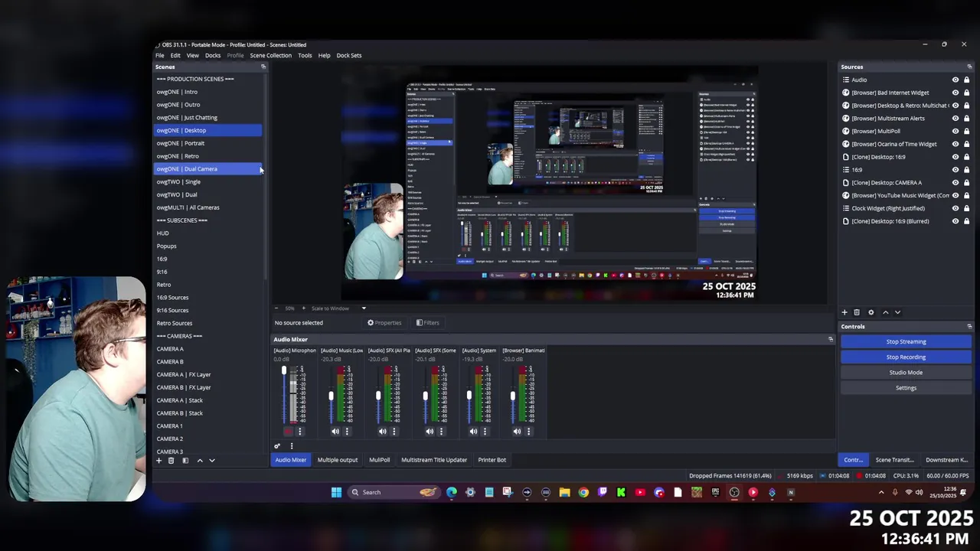Image resolution: width=980 pixels, height=551 pixels.
Task: Open Windows Start menu
Action: coord(336,492)
